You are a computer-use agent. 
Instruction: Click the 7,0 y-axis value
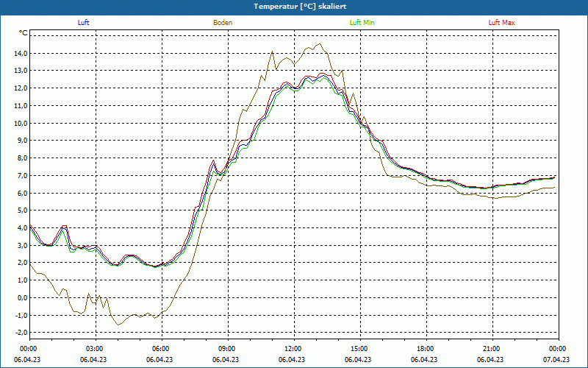(x=22, y=176)
